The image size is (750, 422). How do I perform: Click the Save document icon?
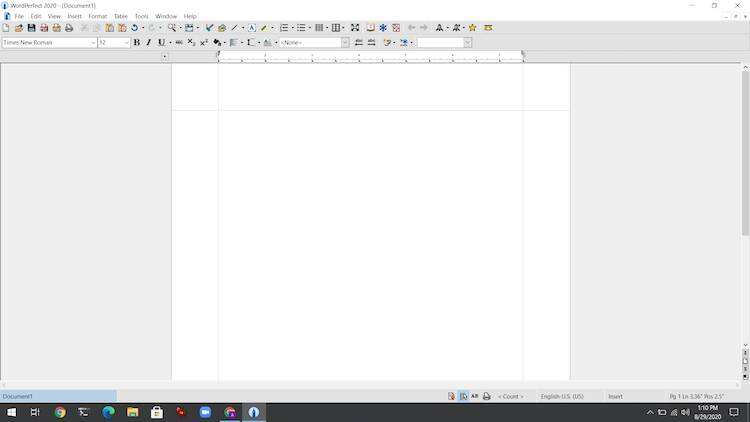pos(31,28)
